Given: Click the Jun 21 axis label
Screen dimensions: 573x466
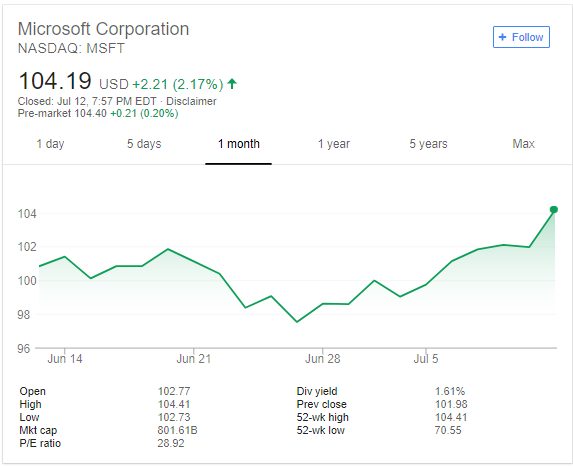Looking at the screenshot, I should [x=194, y=359].
